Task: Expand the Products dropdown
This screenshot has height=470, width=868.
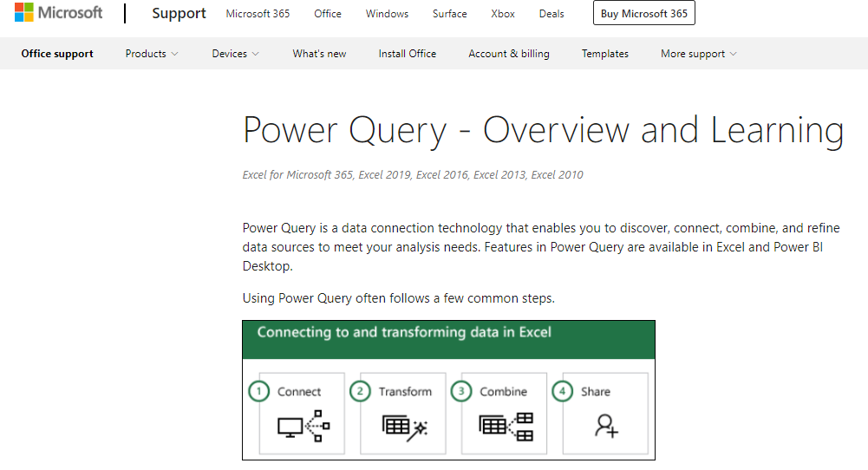Action: click(x=152, y=54)
